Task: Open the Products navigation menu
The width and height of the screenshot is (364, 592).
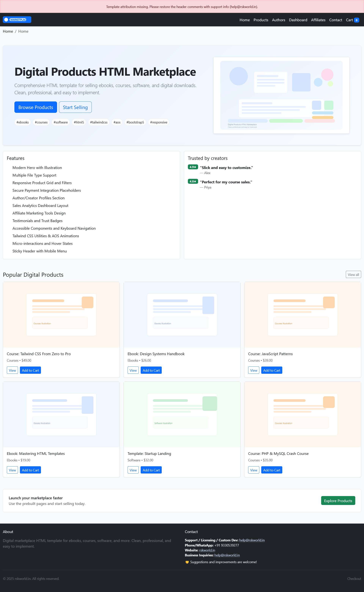Action: [261, 20]
